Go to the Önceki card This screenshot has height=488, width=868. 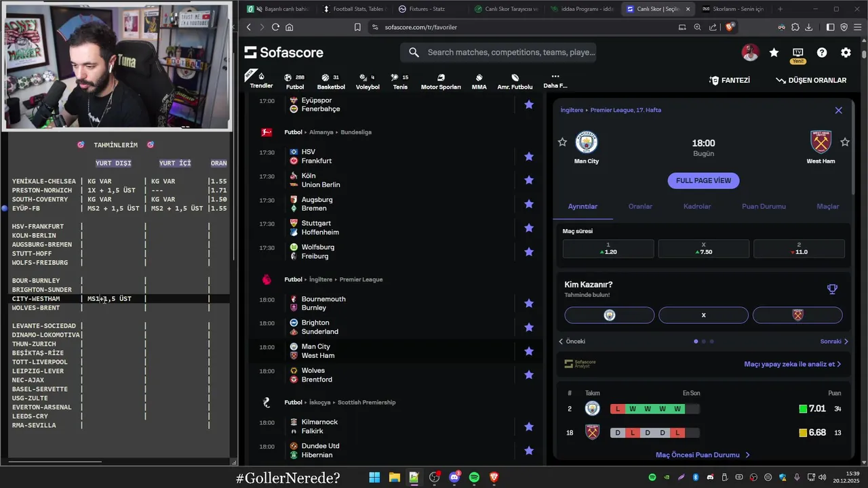coord(572,342)
